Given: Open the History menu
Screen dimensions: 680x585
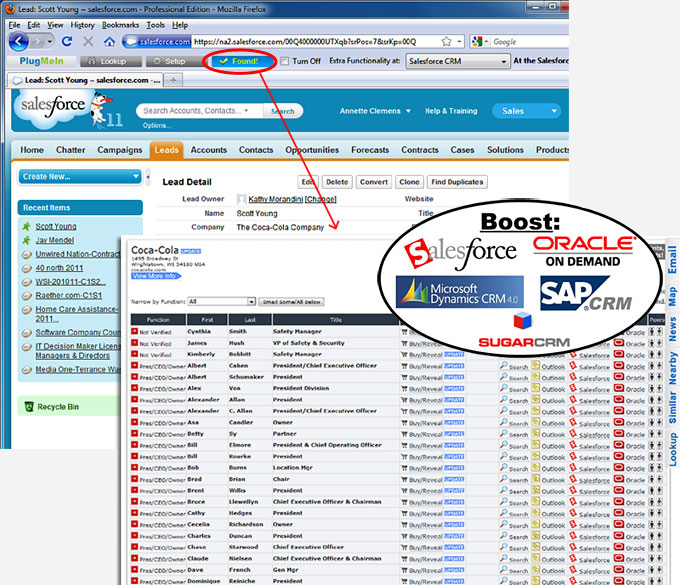Looking at the screenshot, I should pyautogui.click(x=82, y=25).
